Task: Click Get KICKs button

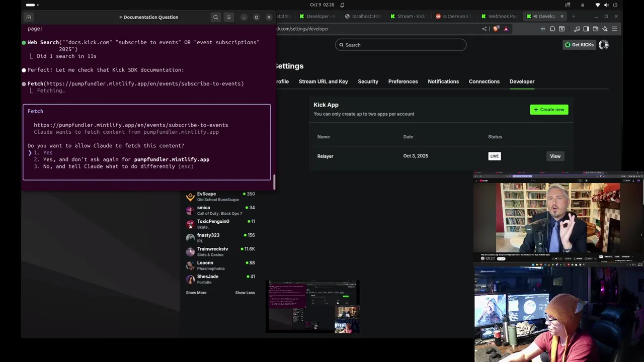Action: (x=579, y=45)
